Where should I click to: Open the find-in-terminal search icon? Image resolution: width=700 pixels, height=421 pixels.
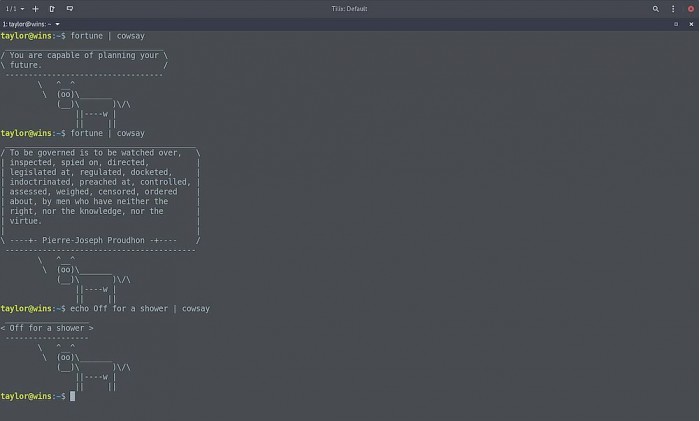tap(656, 8)
